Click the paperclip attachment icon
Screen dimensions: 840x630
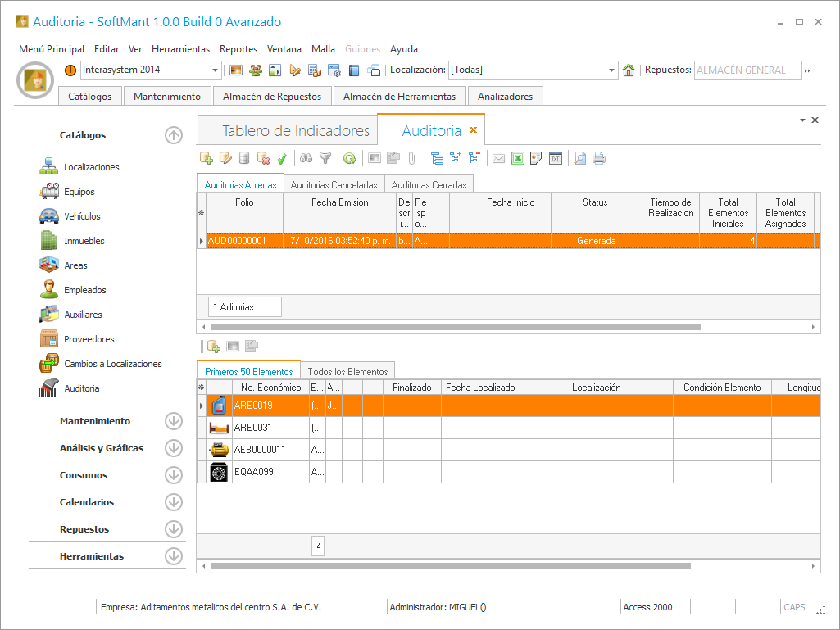[412, 159]
